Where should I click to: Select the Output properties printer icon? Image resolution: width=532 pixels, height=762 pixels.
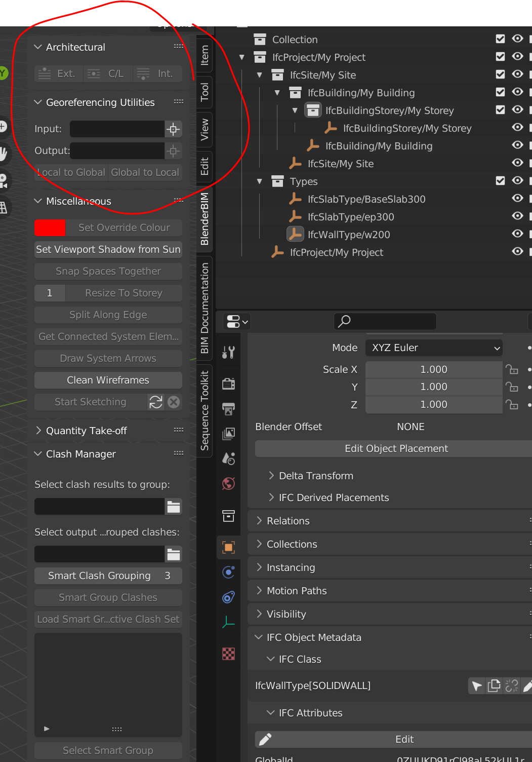point(228,409)
